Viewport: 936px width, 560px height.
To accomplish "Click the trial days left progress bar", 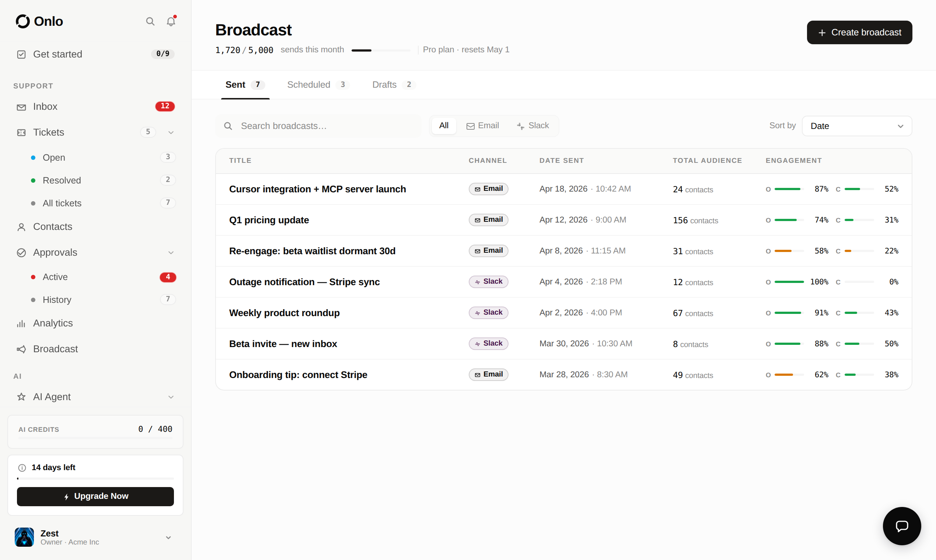I will (x=95, y=479).
